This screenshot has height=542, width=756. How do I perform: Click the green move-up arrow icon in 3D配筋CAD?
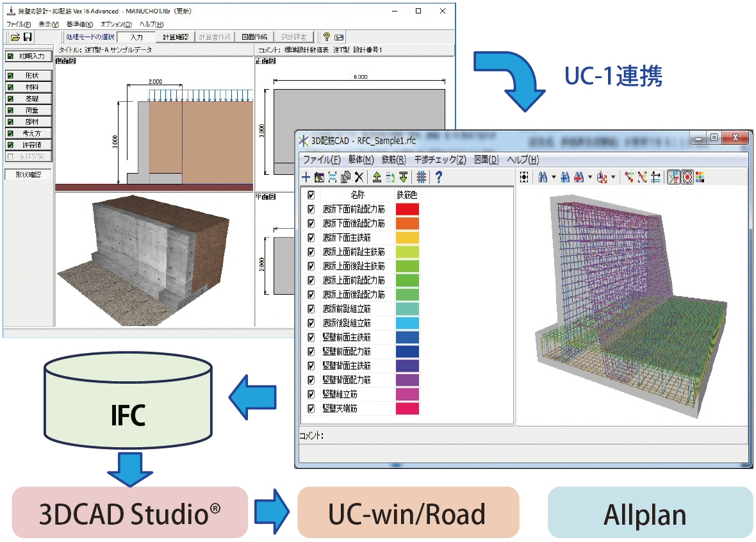click(377, 177)
